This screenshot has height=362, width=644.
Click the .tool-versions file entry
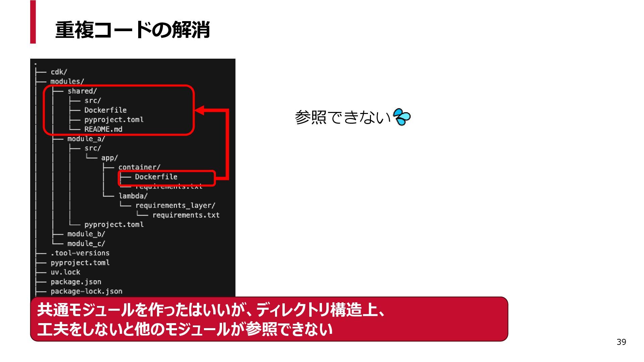coord(80,253)
